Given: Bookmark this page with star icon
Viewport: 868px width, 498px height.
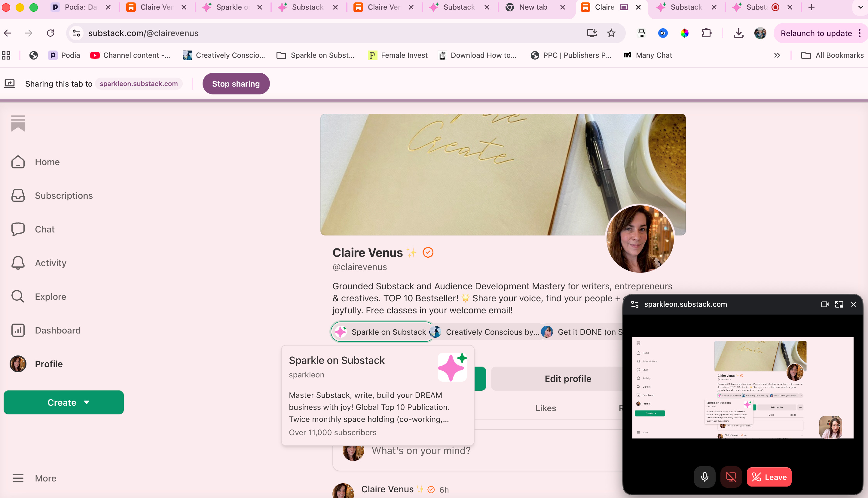Looking at the screenshot, I should coord(611,33).
